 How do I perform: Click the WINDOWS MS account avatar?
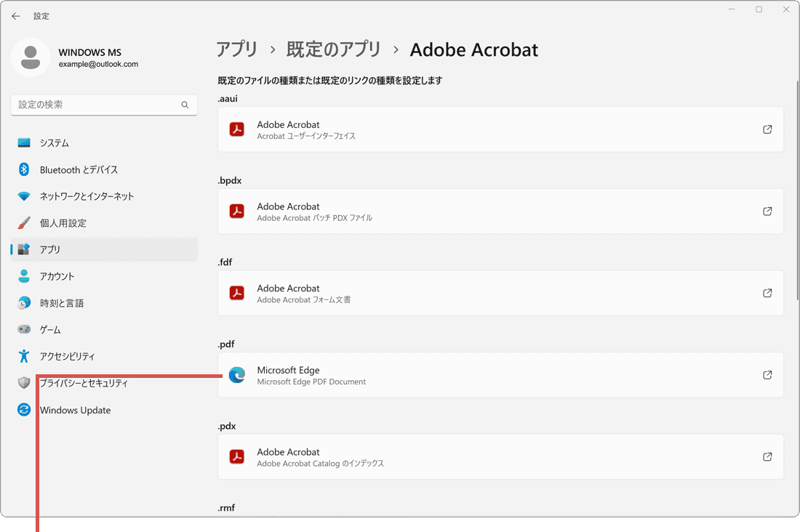pyautogui.click(x=31, y=57)
